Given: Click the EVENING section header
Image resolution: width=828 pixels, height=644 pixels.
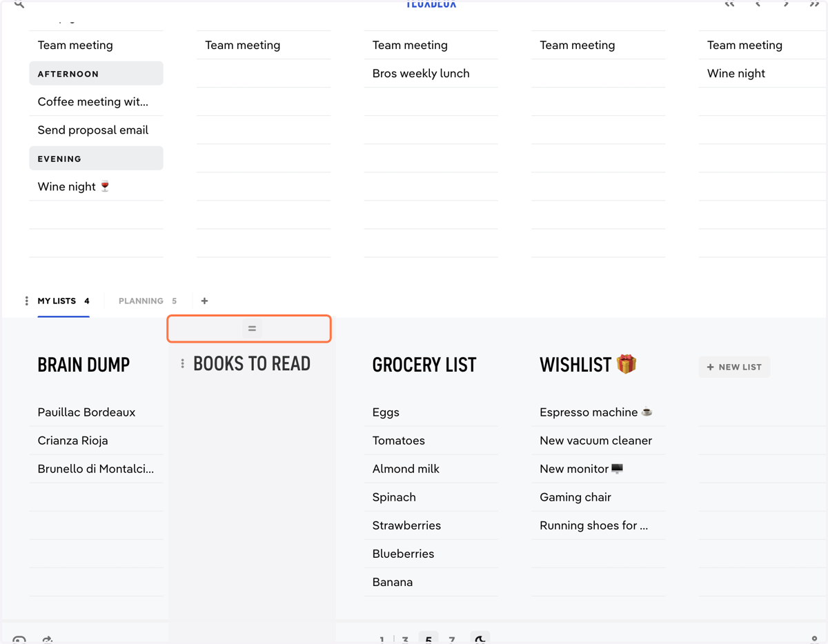Looking at the screenshot, I should [x=96, y=159].
